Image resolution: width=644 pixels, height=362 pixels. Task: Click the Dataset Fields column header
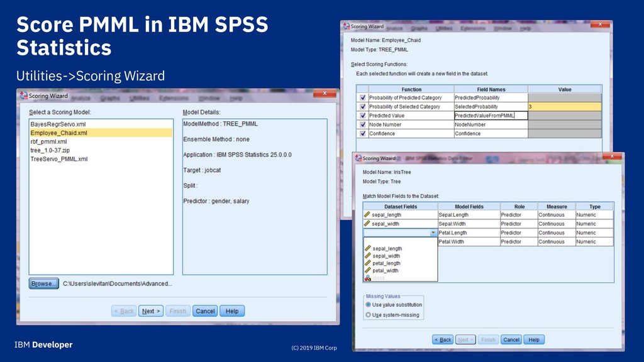click(x=401, y=206)
